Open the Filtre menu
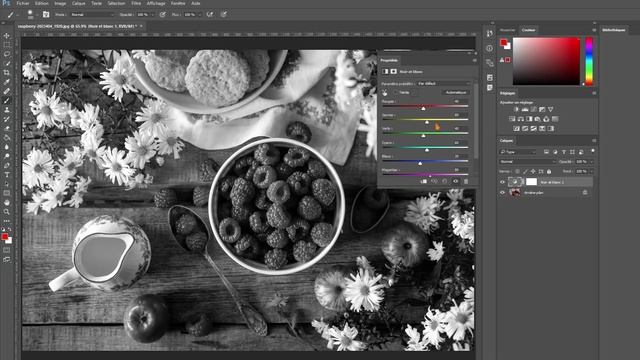This screenshot has width=640, height=360. (x=136, y=3)
